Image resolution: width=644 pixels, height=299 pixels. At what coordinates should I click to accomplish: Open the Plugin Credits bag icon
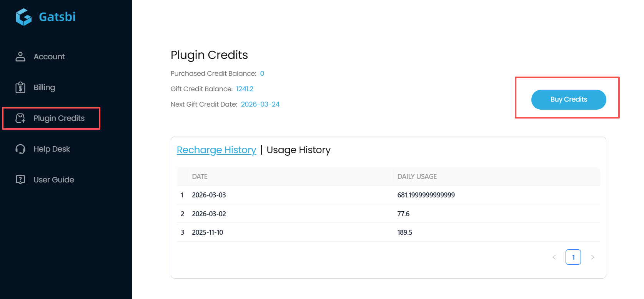[20, 118]
